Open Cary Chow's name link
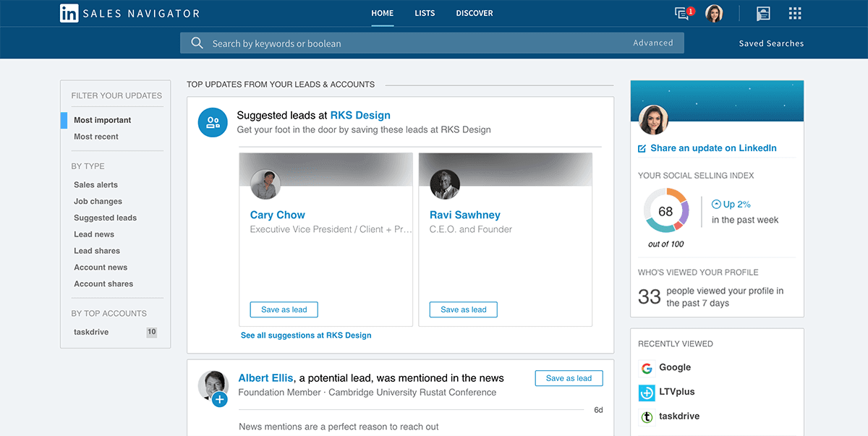 coord(278,215)
